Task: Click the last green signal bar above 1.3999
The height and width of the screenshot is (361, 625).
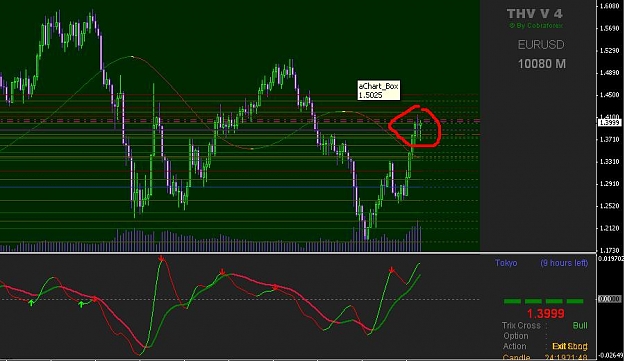Action: tap(575, 301)
